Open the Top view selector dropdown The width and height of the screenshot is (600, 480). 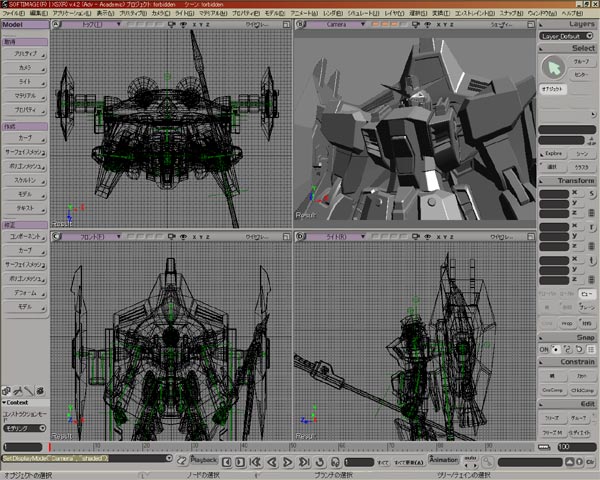(x=92, y=24)
